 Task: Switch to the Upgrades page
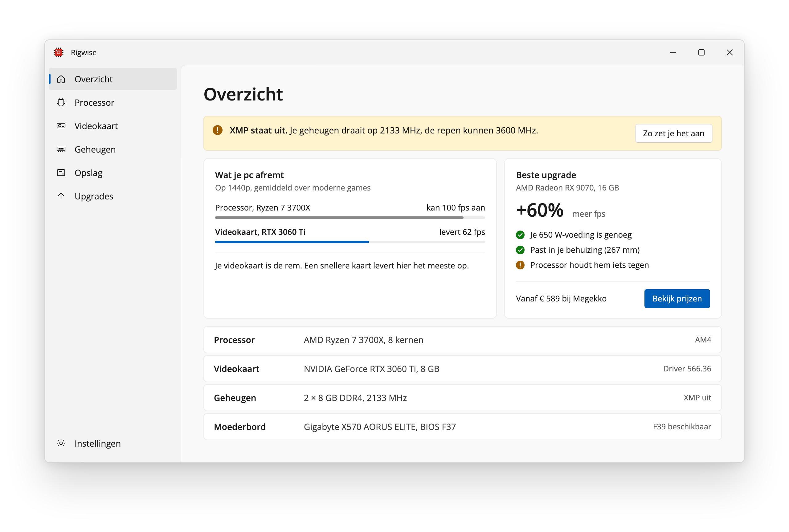click(x=113, y=196)
